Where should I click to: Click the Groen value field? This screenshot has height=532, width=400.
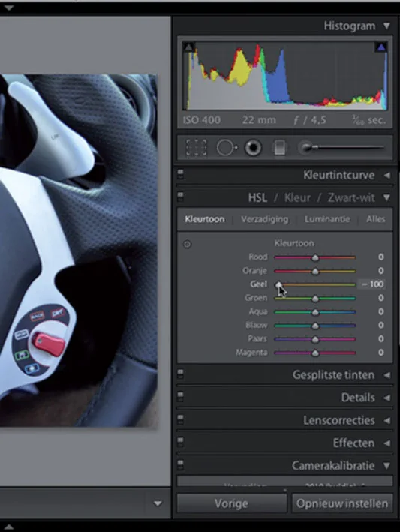[x=380, y=298]
